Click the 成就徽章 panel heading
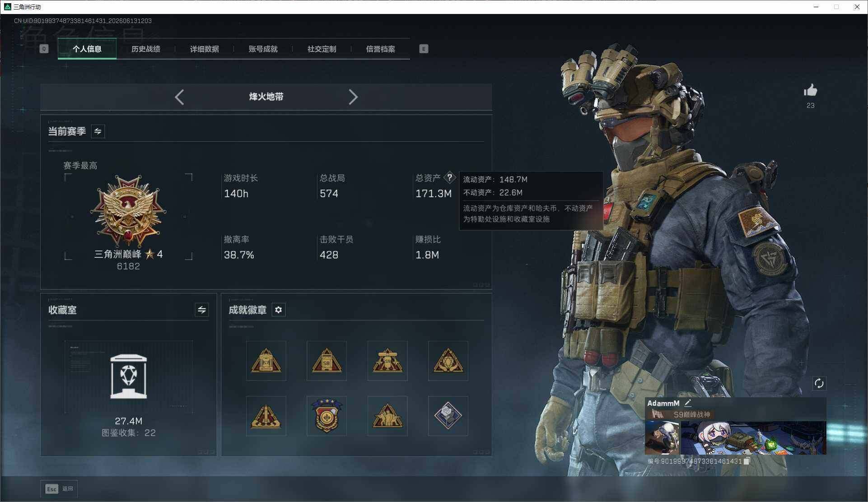This screenshot has height=502, width=868. (x=247, y=310)
